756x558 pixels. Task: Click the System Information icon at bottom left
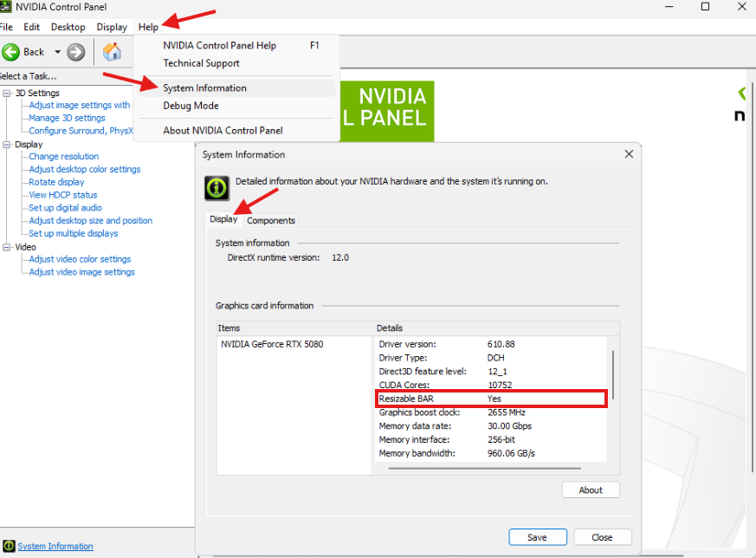(8, 546)
